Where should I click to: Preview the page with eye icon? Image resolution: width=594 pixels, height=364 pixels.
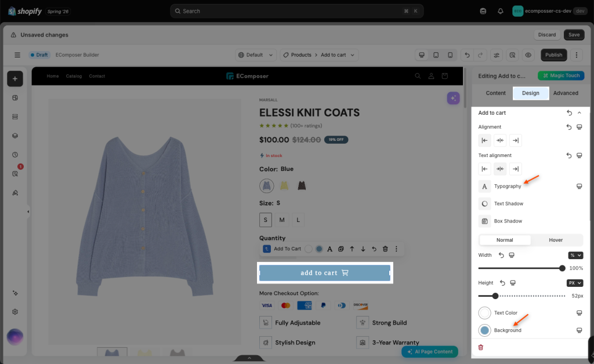(528, 55)
